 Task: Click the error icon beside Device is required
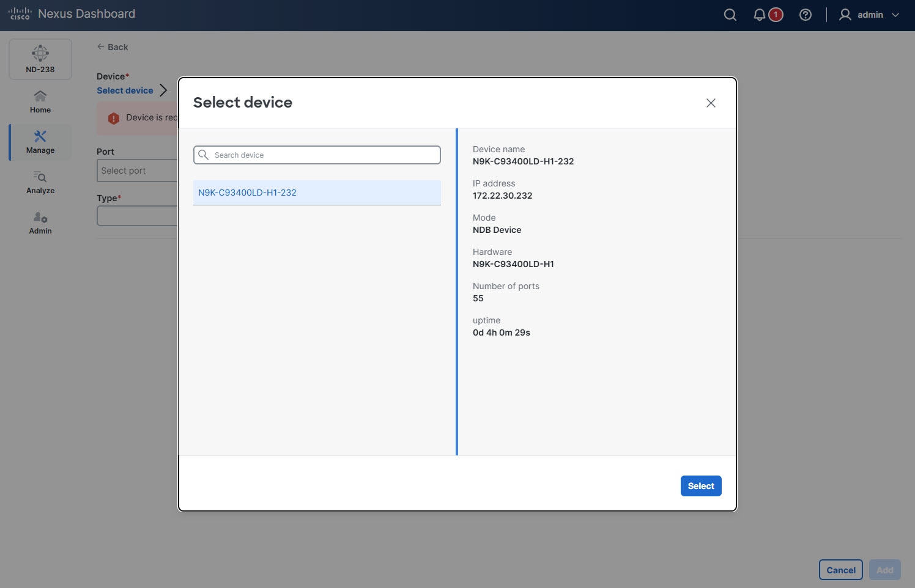click(114, 118)
